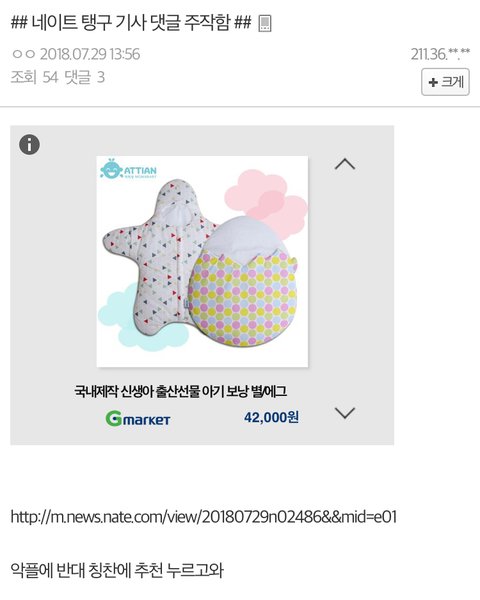Enlarge text with the 크게 button

(x=445, y=82)
